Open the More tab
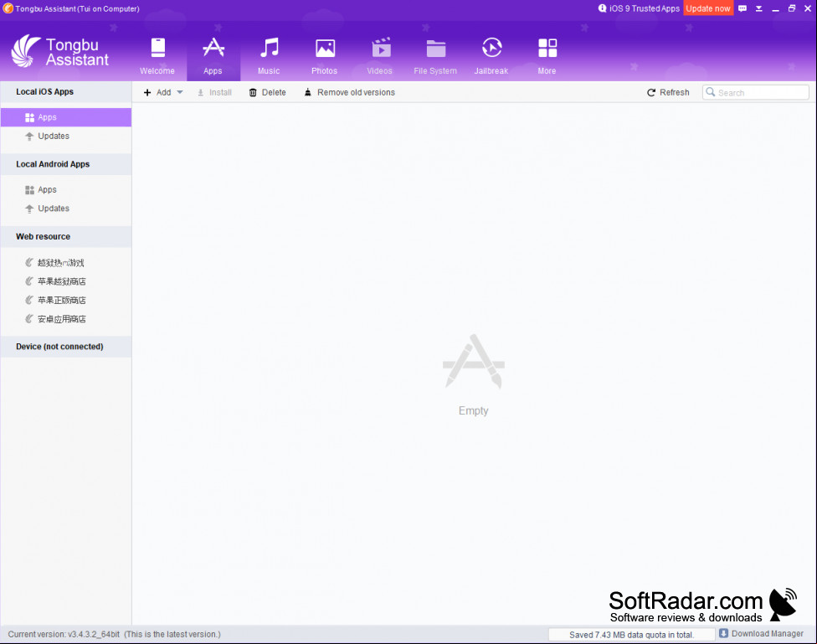The width and height of the screenshot is (817, 644). pyautogui.click(x=547, y=56)
